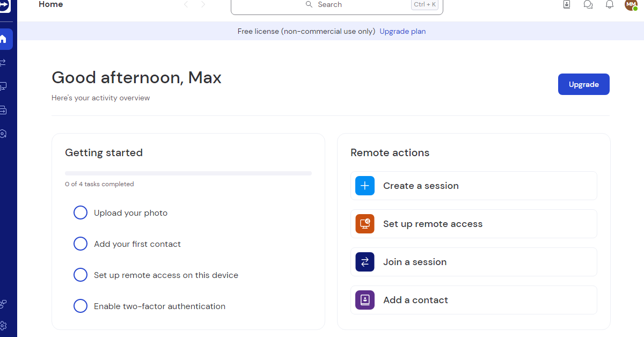644x337 pixels.
Task: Click the blue Upgrade button
Action: point(584,84)
